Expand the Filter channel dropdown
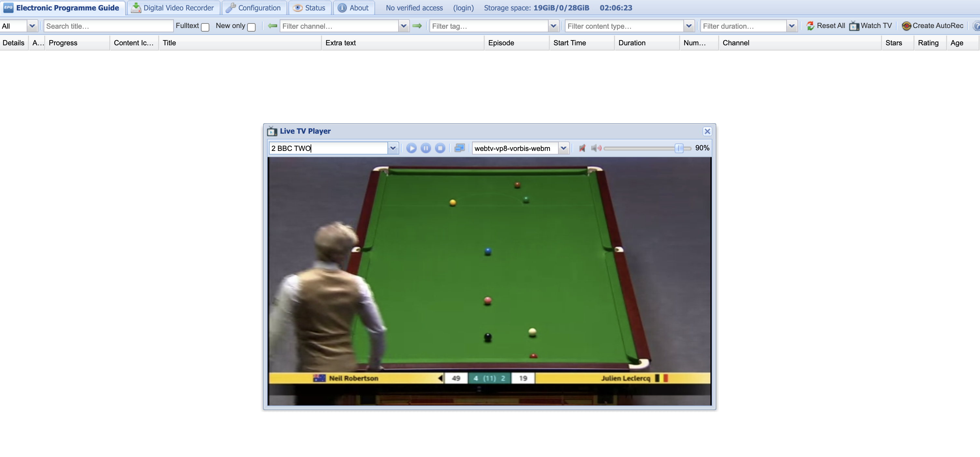The height and width of the screenshot is (457, 980). [x=404, y=26]
